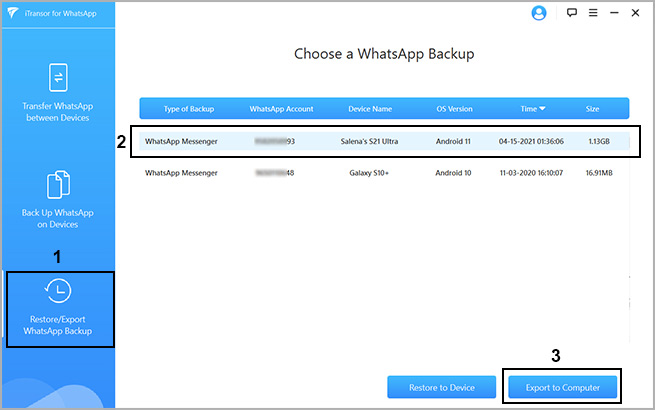
Task: Click the OS Version column header
Action: 456,108
